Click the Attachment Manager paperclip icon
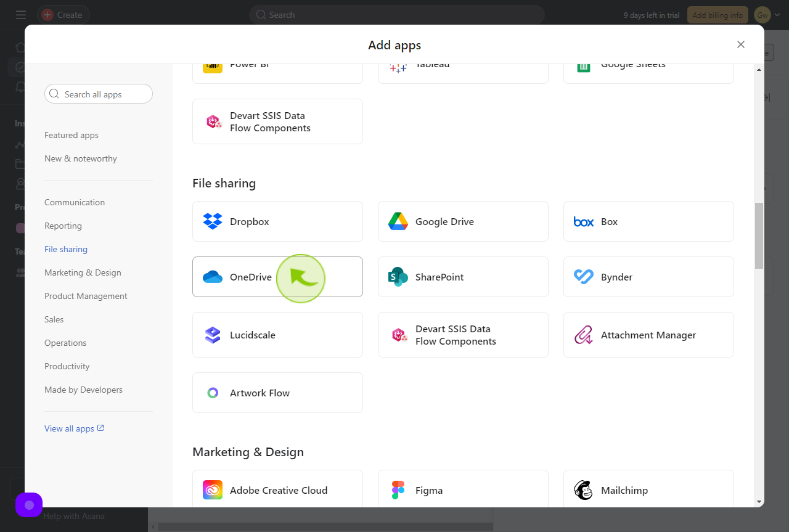The image size is (789, 532). pyautogui.click(x=583, y=335)
